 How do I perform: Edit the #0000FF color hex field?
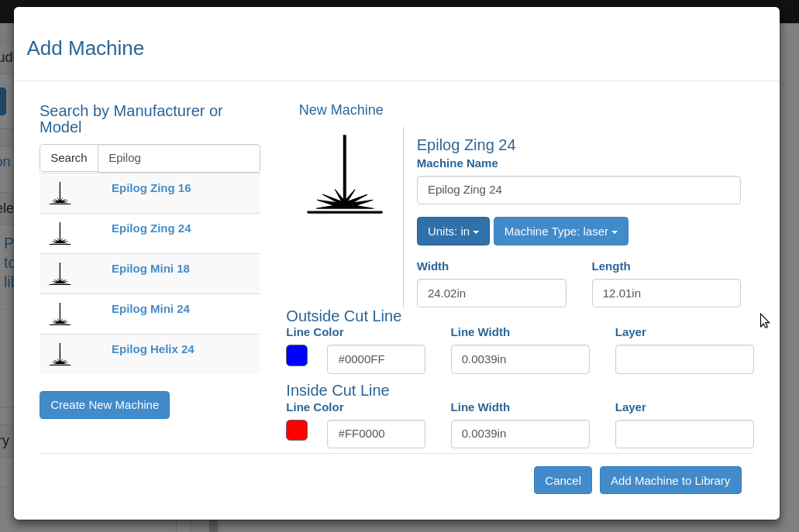click(x=376, y=359)
